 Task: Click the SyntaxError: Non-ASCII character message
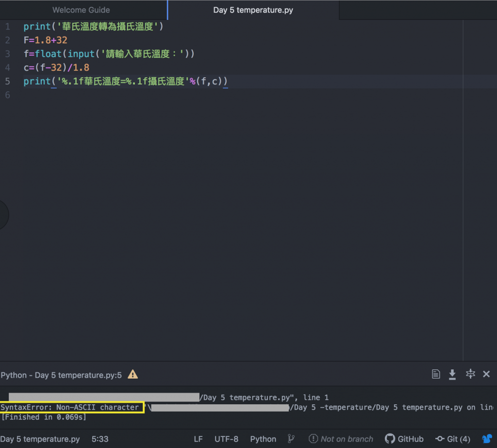tap(70, 407)
